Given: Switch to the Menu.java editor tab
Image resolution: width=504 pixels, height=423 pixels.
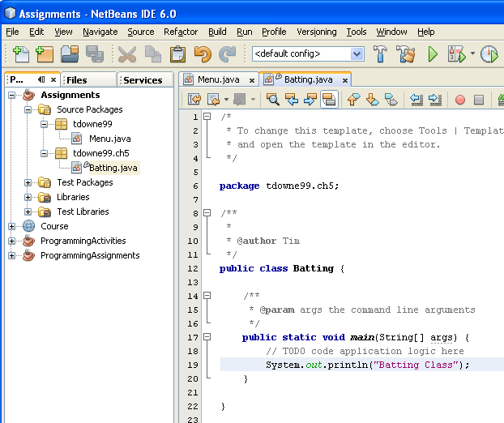Looking at the screenshot, I should tap(215, 79).
